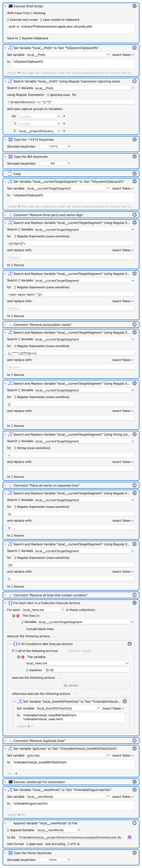
Task: Click green plus to add an If condition
Action: 19,657
